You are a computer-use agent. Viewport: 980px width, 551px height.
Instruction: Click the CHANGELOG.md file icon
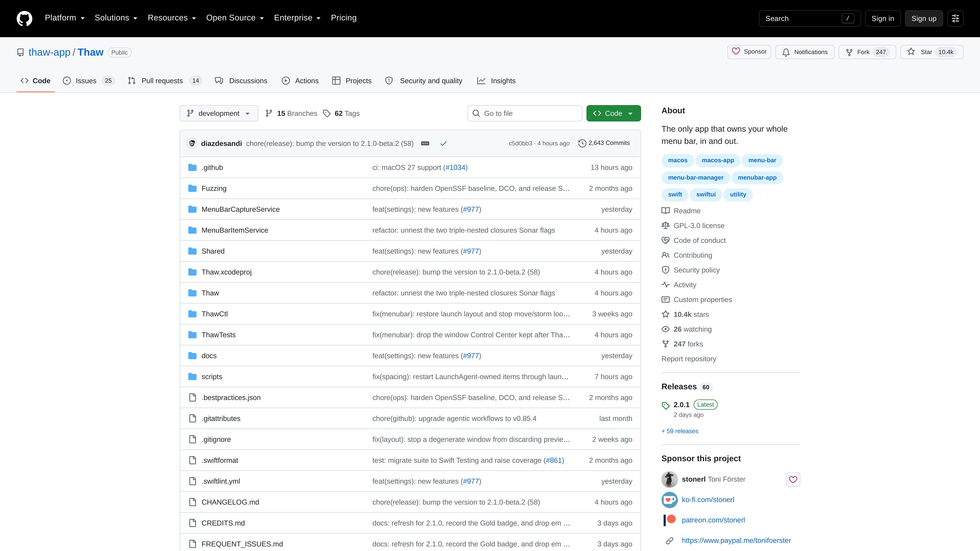point(192,502)
